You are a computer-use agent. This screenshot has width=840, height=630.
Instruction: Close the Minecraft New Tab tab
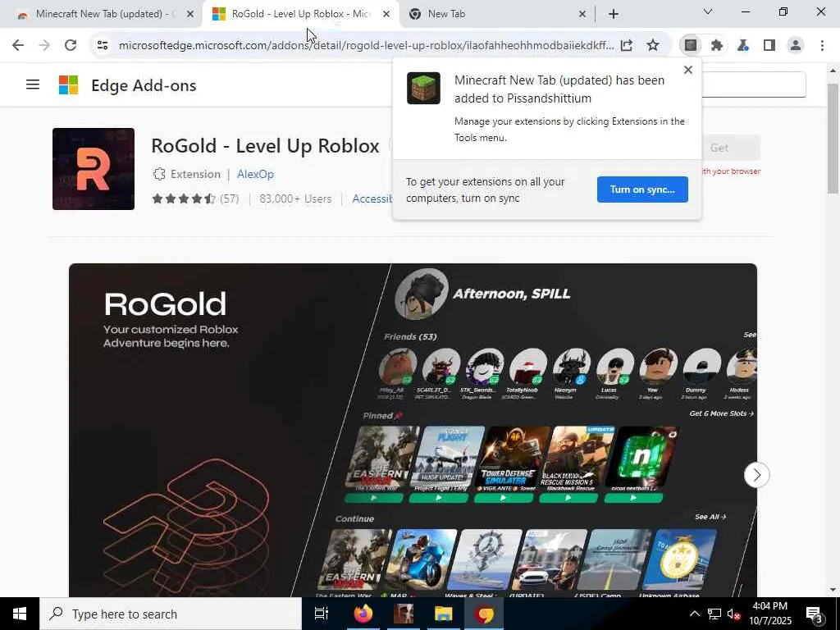pos(190,14)
